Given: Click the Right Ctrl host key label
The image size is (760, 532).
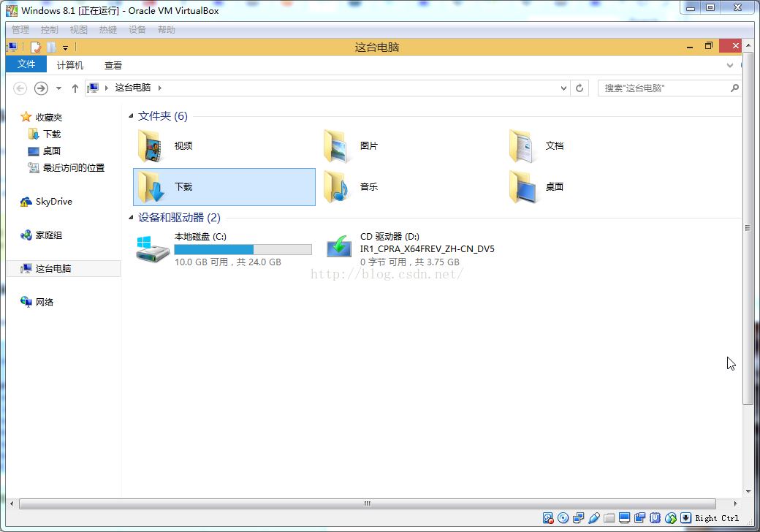Looking at the screenshot, I should coord(717,518).
